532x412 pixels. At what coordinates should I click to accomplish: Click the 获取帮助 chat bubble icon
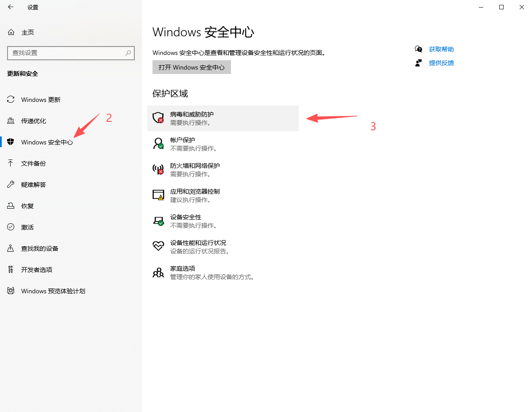(419, 49)
